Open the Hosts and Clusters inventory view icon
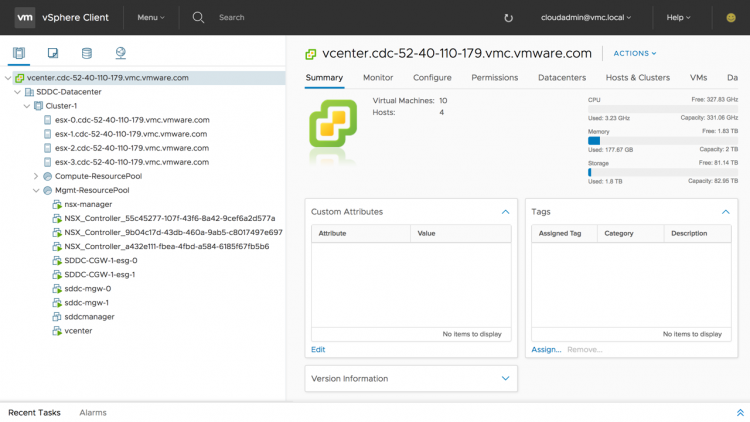Screen dimensions: 750x422 point(19,53)
